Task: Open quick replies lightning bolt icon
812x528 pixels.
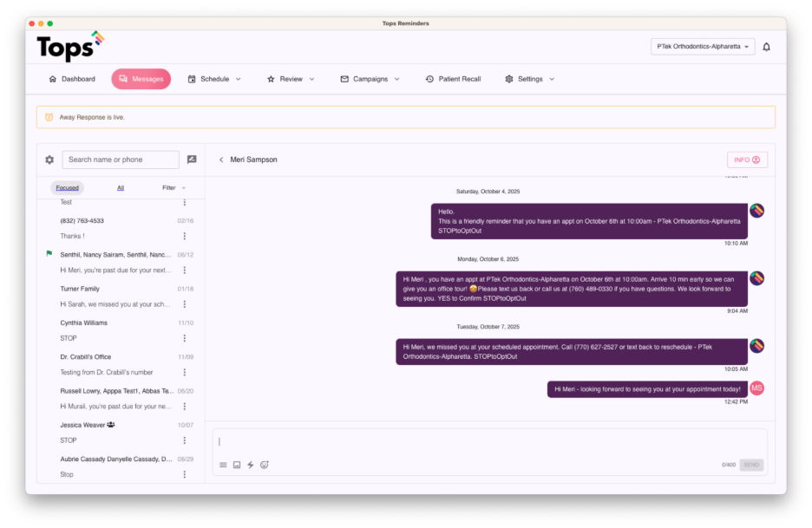Action: coord(251,465)
